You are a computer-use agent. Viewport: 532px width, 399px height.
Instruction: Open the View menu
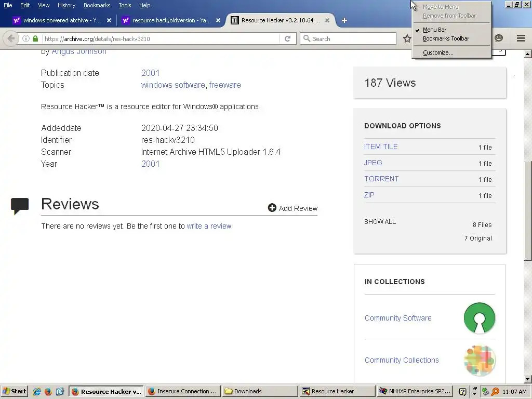(x=44, y=5)
